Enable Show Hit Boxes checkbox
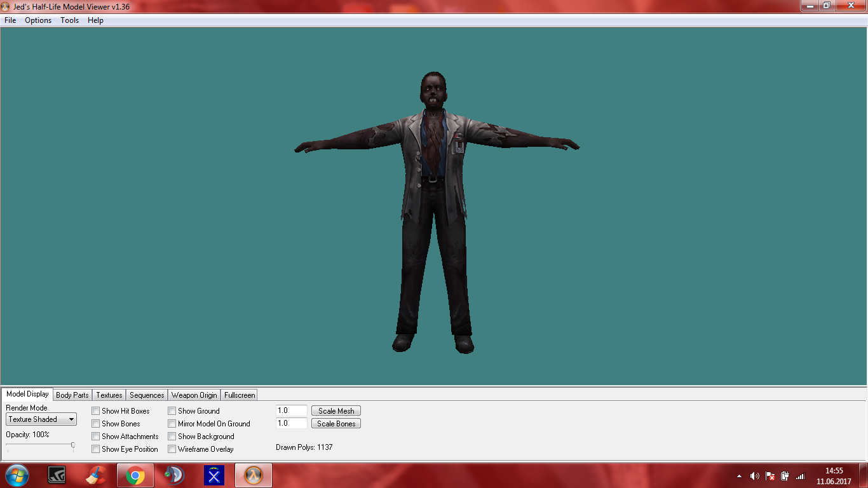 [95, 411]
